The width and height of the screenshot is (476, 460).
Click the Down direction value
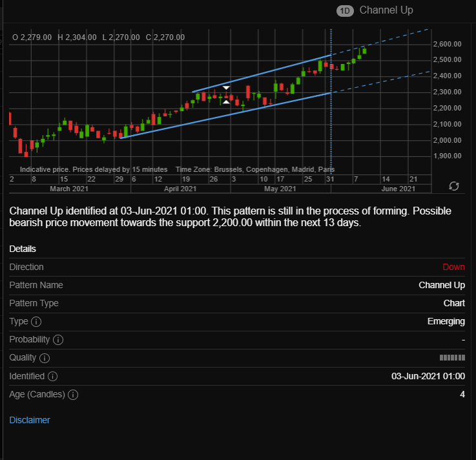(453, 267)
